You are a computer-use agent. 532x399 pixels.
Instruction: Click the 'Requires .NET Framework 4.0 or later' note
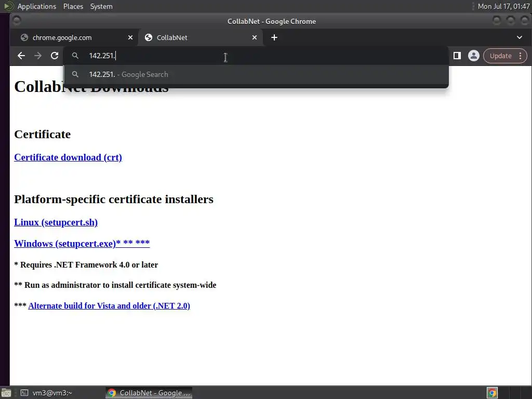86,264
